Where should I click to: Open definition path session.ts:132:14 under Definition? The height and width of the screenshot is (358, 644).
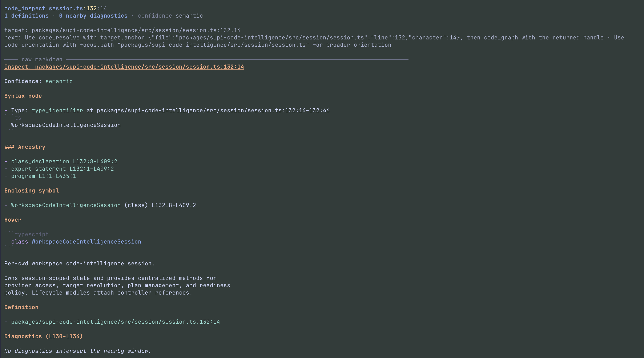pos(115,322)
